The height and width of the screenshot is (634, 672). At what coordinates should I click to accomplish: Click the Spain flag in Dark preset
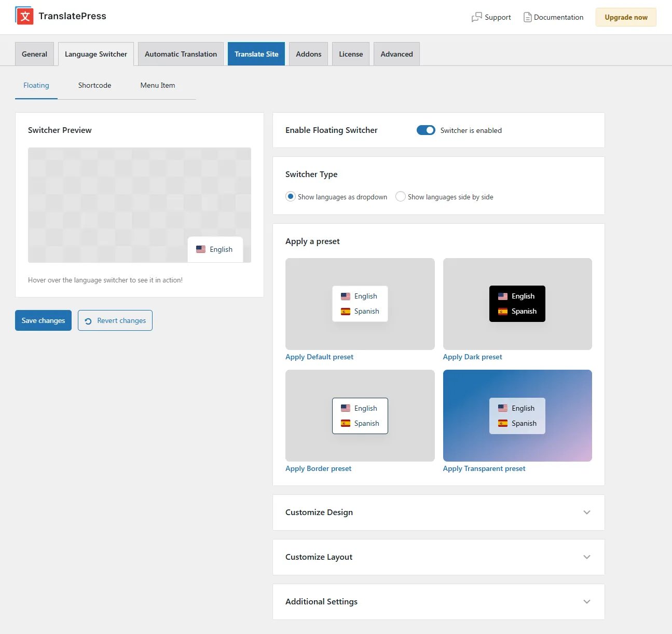503,311
